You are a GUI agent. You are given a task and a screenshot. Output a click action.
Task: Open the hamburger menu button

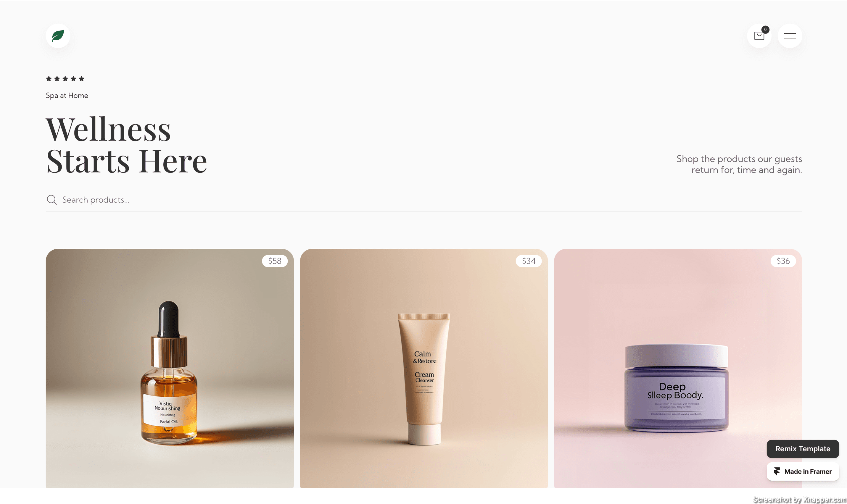790,36
